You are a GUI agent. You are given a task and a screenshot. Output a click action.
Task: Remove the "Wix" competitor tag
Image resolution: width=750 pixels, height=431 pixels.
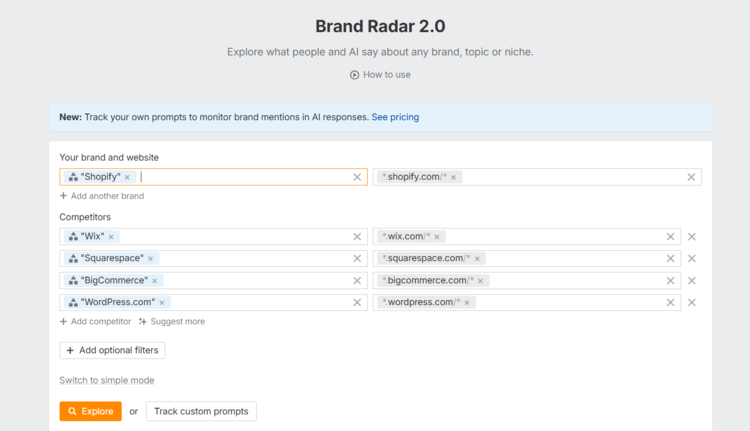[x=111, y=237]
